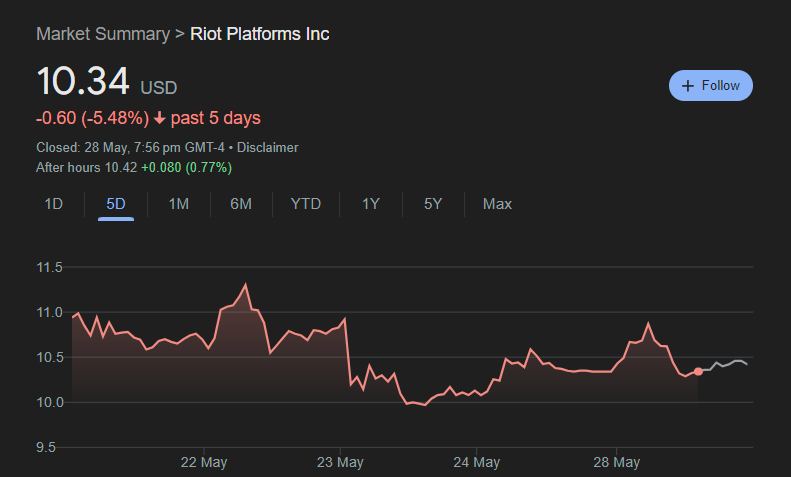This screenshot has width=791, height=477.
Task: Switch to the 6M chart range
Action: click(x=240, y=204)
